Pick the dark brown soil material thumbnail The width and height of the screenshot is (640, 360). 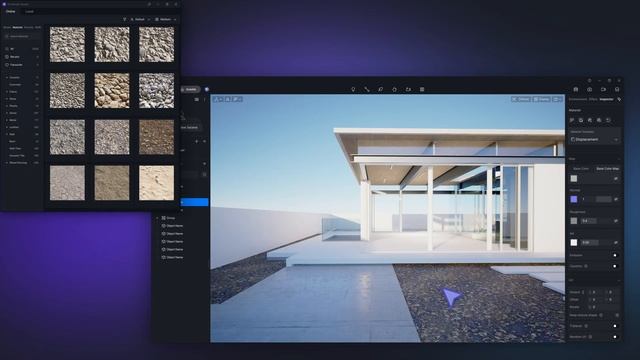point(156,137)
